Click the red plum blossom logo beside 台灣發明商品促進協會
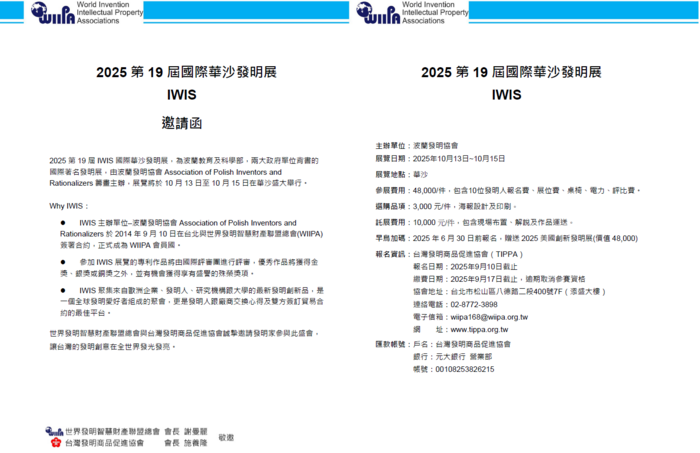700x453 pixels. click(56, 442)
